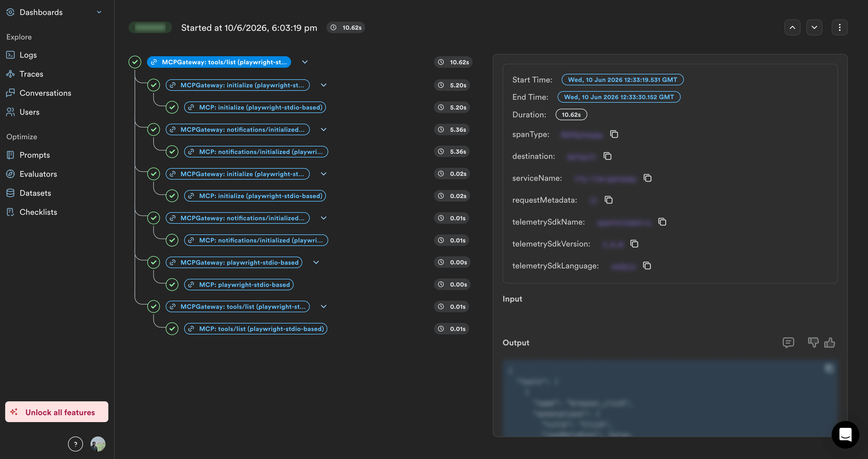Copy the requestMetadata value
The width and height of the screenshot is (868, 459).
(x=609, y=200)
